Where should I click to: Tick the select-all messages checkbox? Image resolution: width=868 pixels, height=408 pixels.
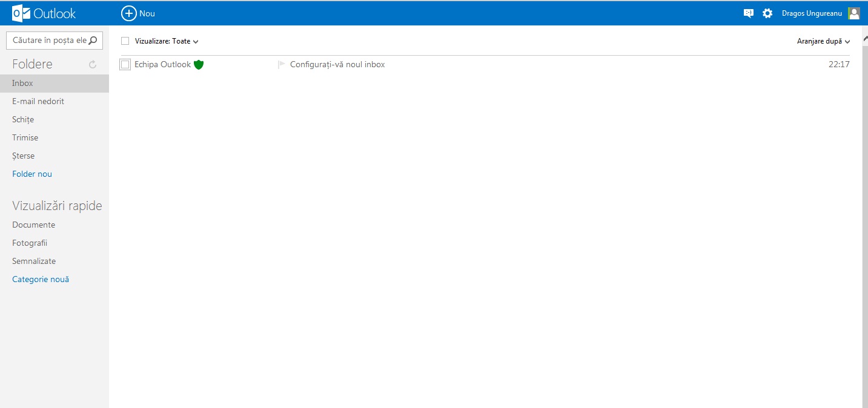125,41
